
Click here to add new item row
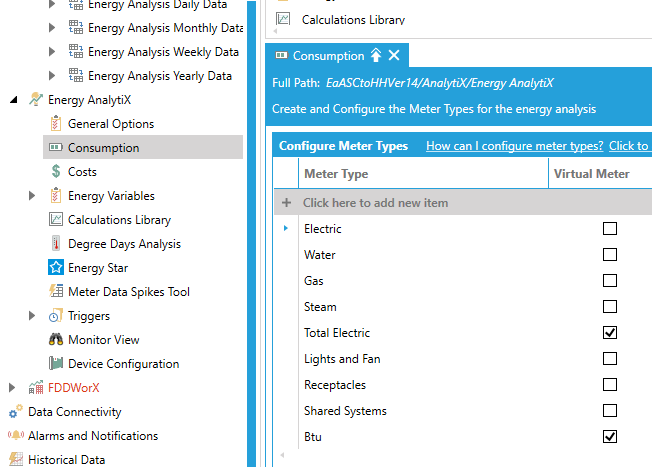point(375,203)
